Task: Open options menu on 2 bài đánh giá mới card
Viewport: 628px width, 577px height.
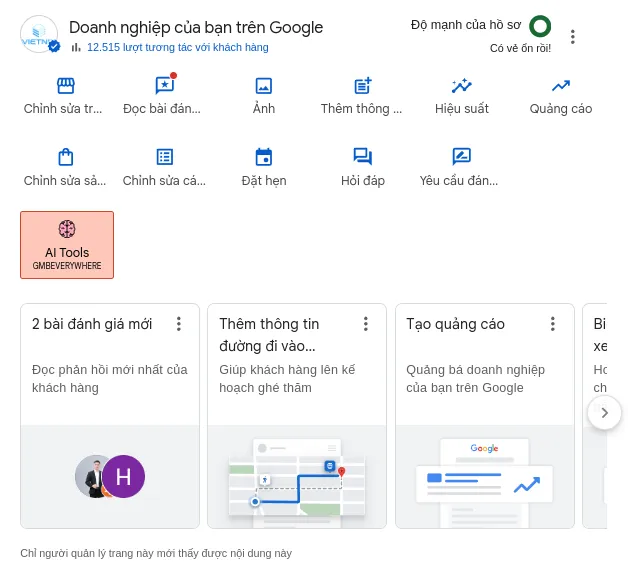Action: tap(179, 324)
